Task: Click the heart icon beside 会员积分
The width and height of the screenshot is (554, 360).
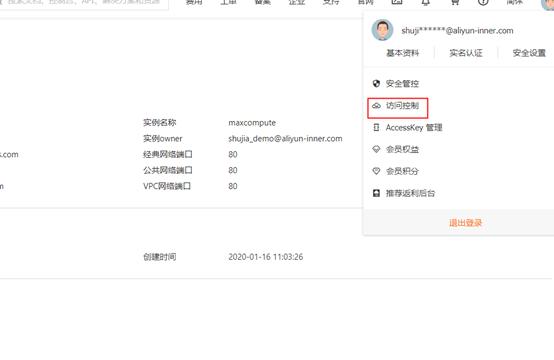Action: tap(376, 171)
